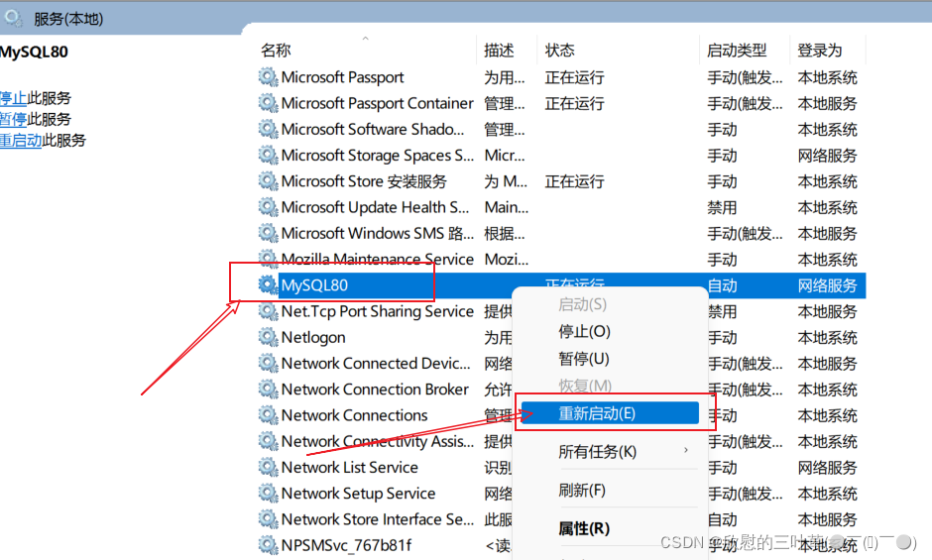This screenshot has height=560, width=932.
Task: Click gear icon for Microsoft Passport Container
Action: coord(268,103)
